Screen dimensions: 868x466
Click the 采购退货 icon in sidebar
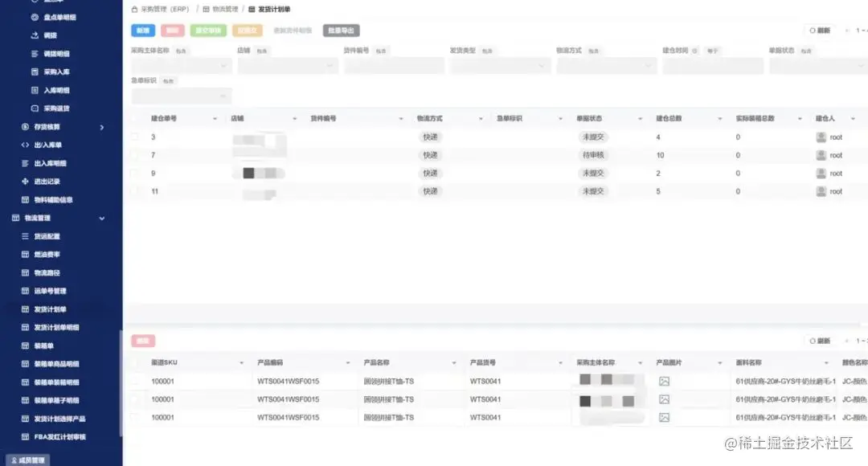point(35,108)
